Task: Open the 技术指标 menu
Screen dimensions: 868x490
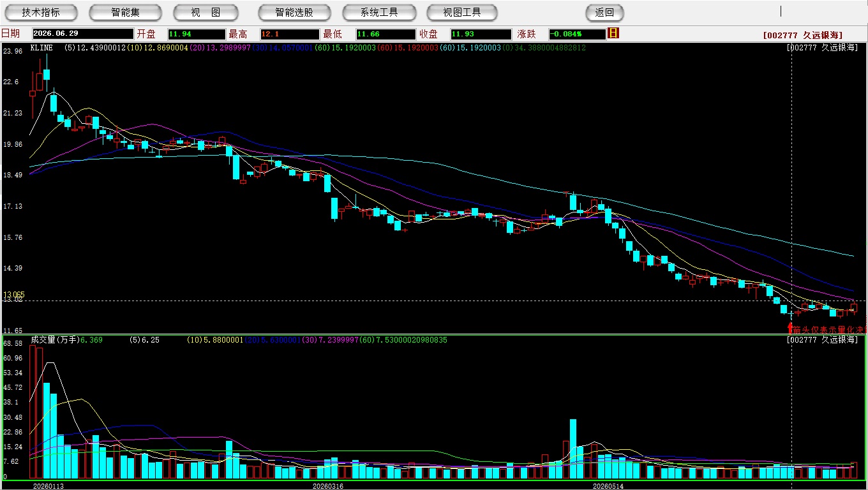Action: click(x=41, y=12)
